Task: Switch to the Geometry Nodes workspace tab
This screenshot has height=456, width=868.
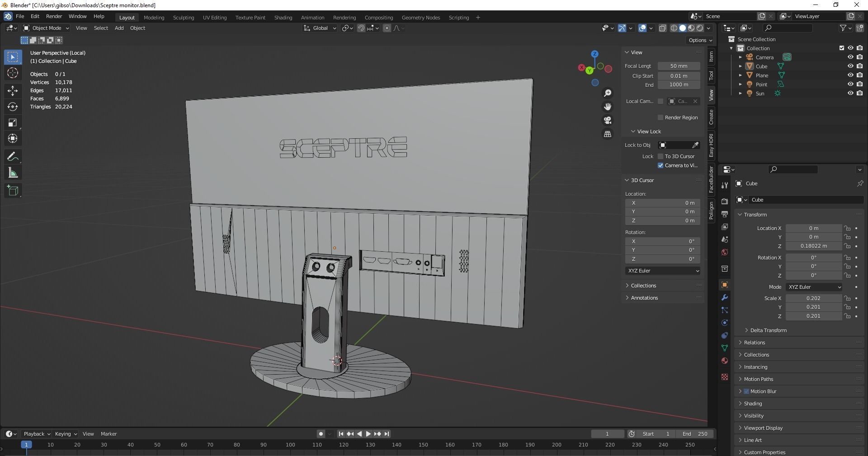Action: [x=420, y=18]
